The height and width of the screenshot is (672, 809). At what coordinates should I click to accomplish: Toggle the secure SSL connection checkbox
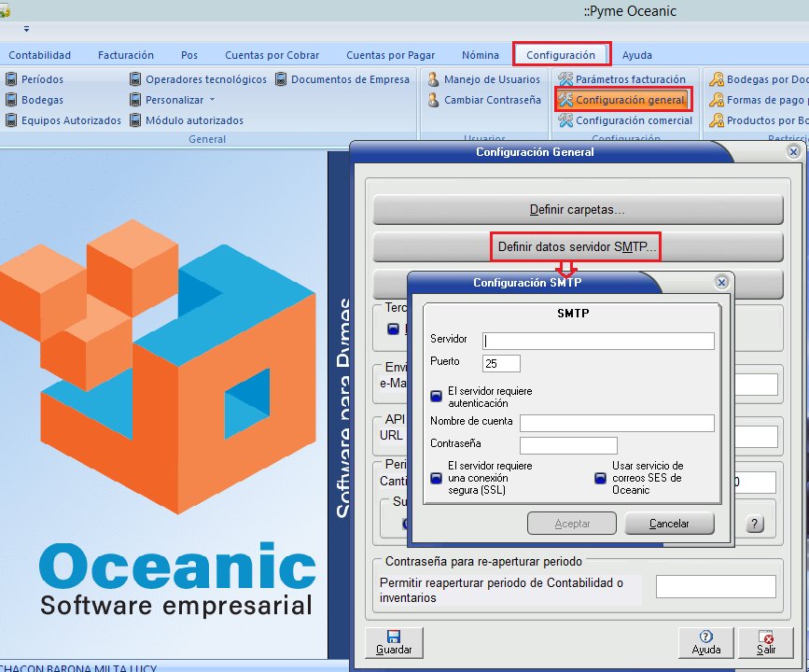(x=436, y=479)
